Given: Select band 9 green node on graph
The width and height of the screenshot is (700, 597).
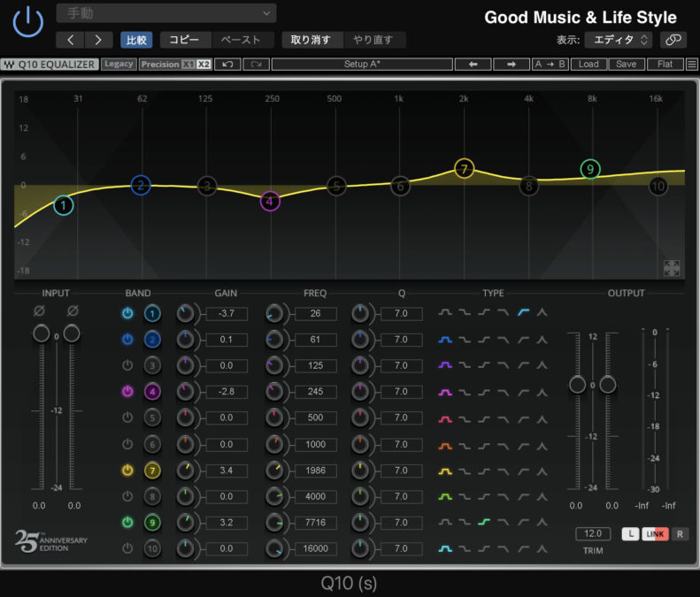Looking at the screenshot, I should point(590,169).
